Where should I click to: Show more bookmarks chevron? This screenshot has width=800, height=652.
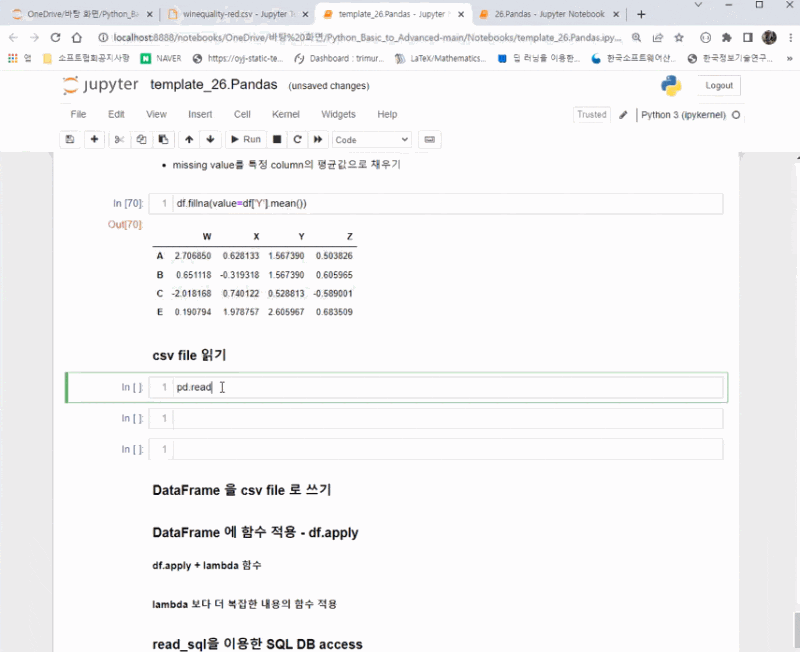790,59
